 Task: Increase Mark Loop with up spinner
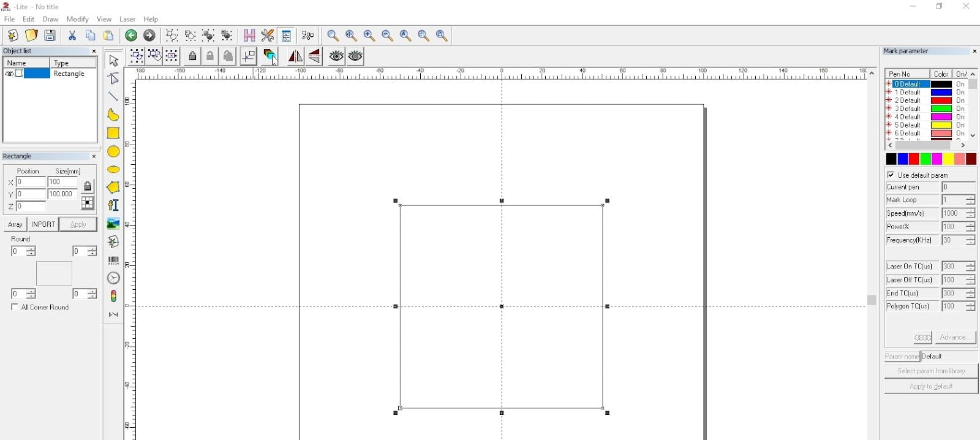click(970, 197)
